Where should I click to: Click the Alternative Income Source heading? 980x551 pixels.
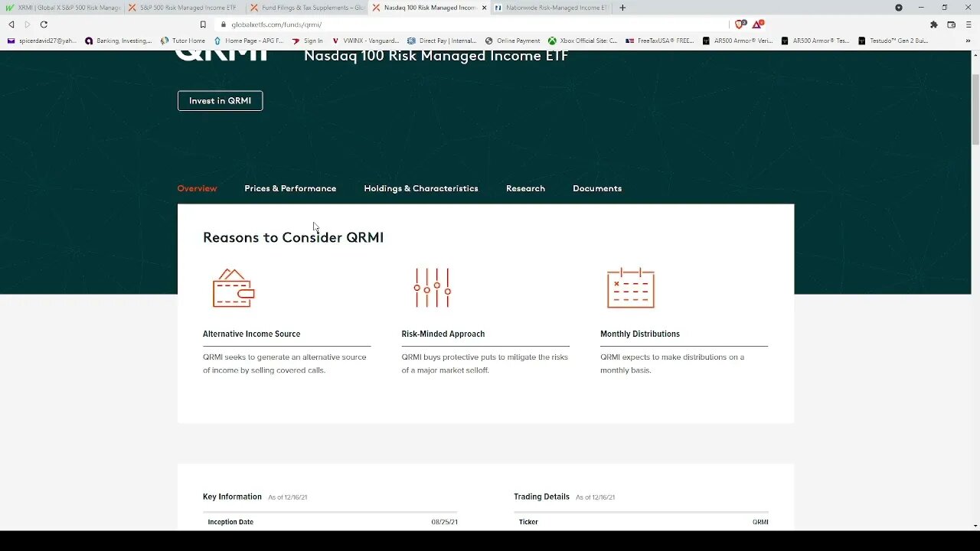click(x=251, y=334)
